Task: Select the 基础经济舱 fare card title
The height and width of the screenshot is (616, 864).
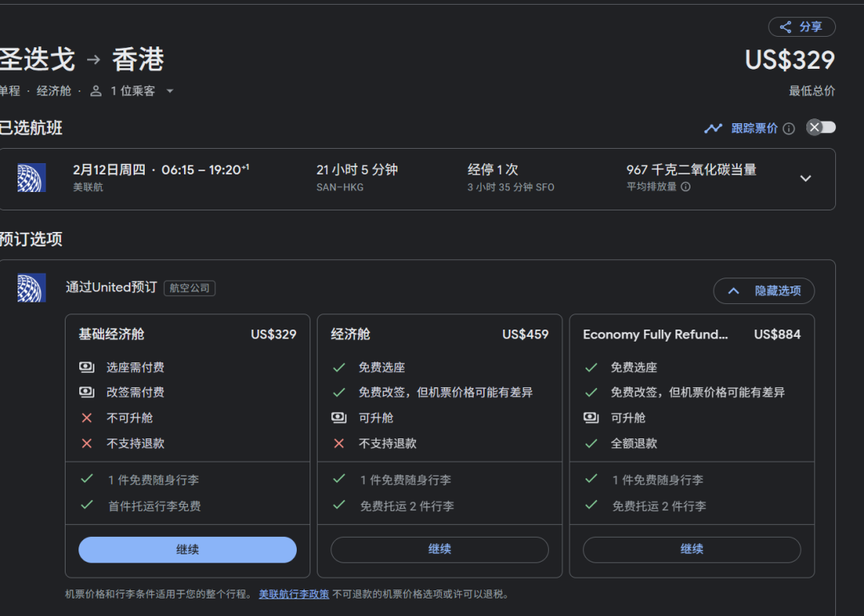Action: [111, 334]
